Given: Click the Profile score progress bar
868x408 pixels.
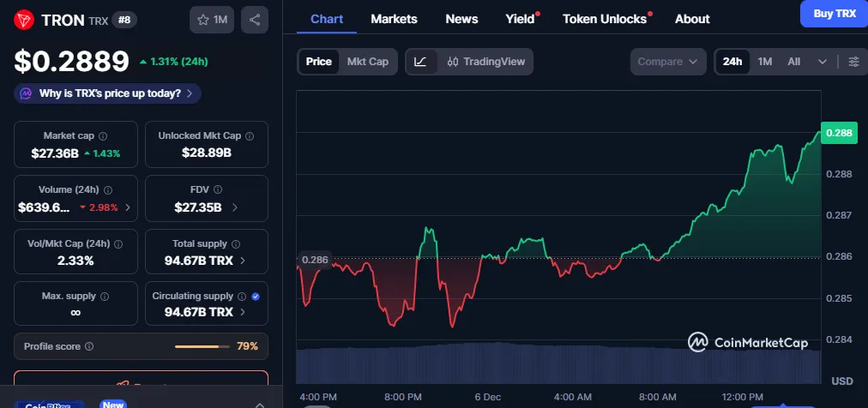Looking at the screenshot, I should tap(202, 346).
